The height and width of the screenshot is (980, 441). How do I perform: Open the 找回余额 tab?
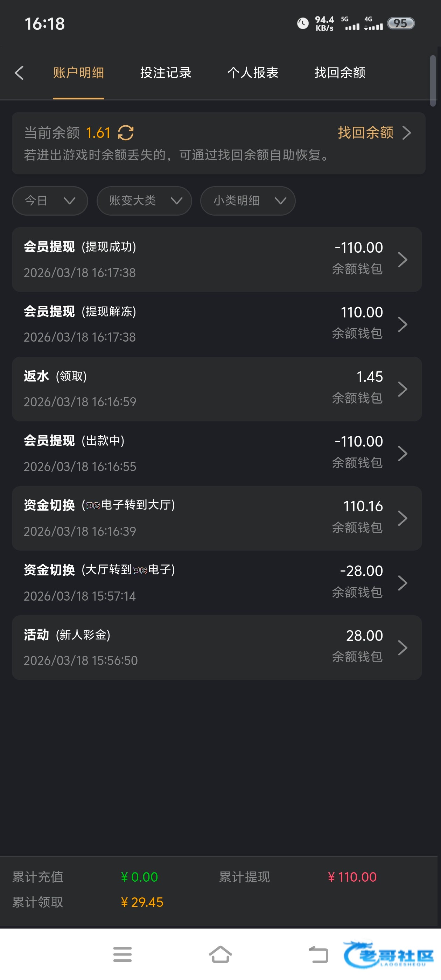pos(340,73)
